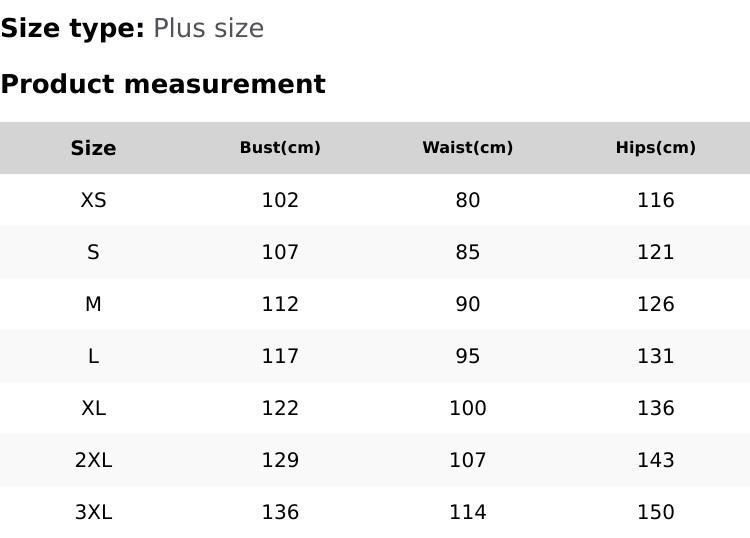Click waist value 85 for S
This screenshot has width=750, height=538.
(x=467, y=252)
